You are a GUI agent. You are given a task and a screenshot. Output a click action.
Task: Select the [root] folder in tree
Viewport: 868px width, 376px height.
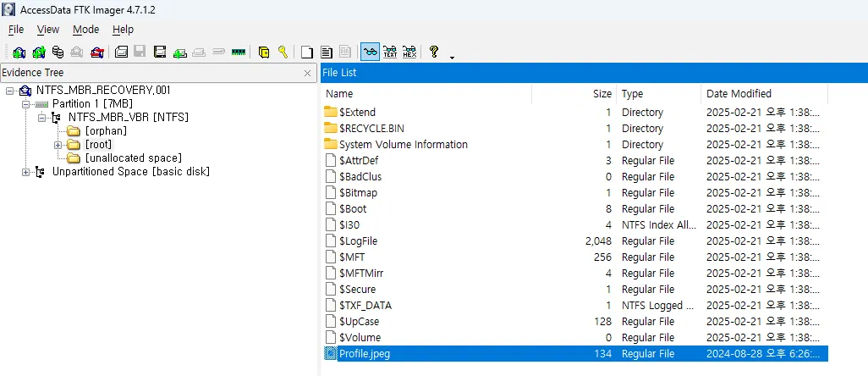[x=98, y=145]
